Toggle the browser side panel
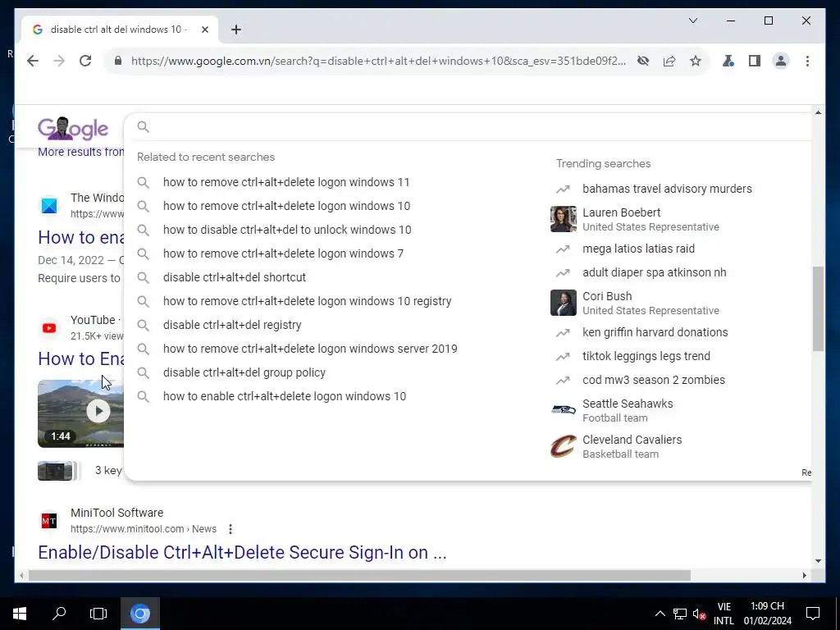This screenshot has height=630, width=840. coord(755,61)
